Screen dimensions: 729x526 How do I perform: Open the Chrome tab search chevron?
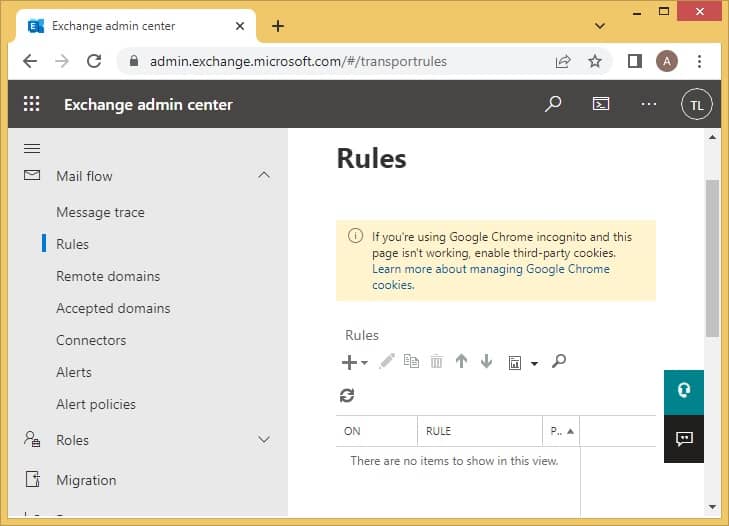600,26
